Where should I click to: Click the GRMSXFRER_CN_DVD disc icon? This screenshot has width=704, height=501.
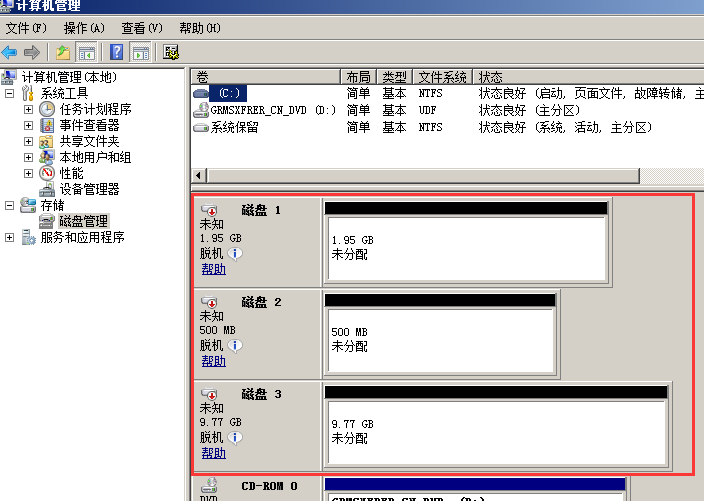[x=201, y=110]
